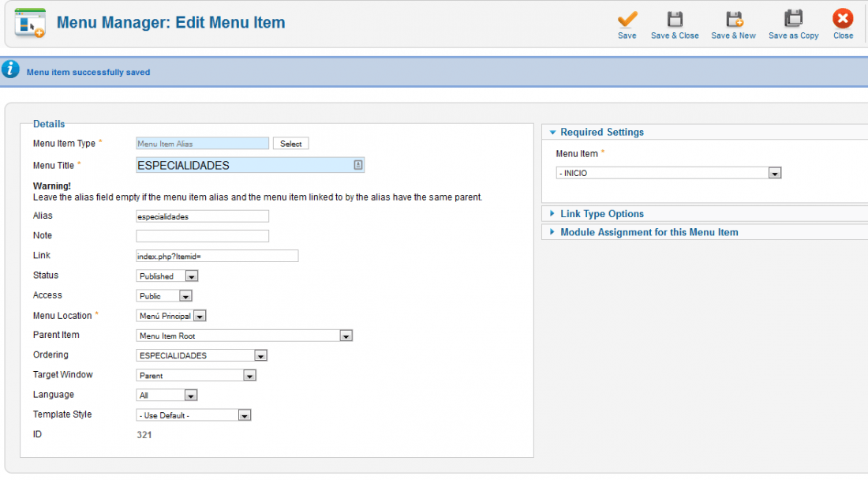This screenshot has height=480, width=868.
Task: Open the Status dropdown showing Published
Action: (x=167, y=276)
